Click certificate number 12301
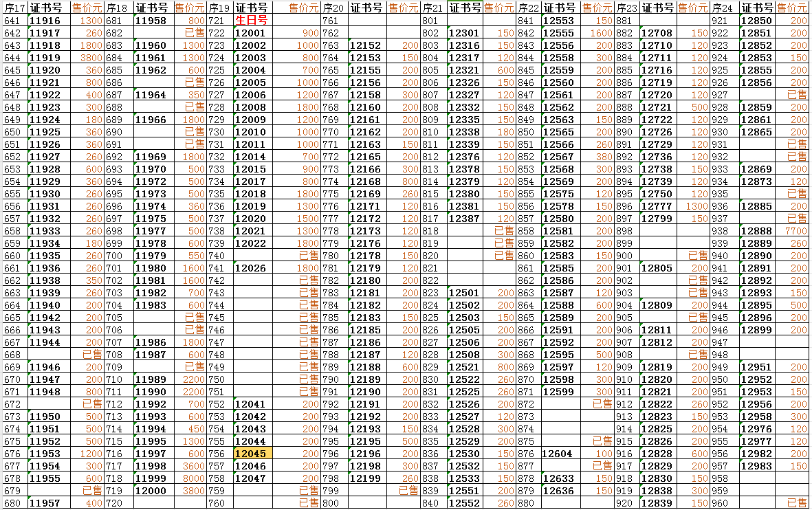The image size is (812, 510). point(464,33)
